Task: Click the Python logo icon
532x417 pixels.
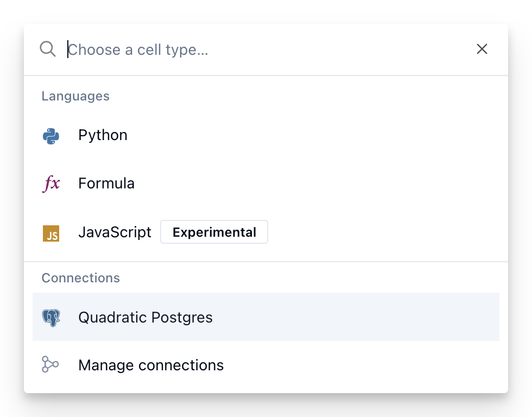Action: (51, 136)
